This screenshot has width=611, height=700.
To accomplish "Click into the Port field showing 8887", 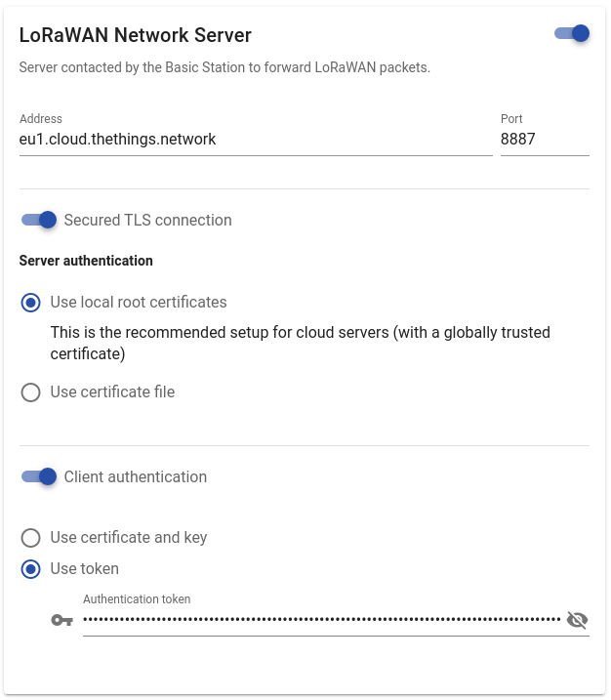I will pyautogui.click(x=544, y=140).
